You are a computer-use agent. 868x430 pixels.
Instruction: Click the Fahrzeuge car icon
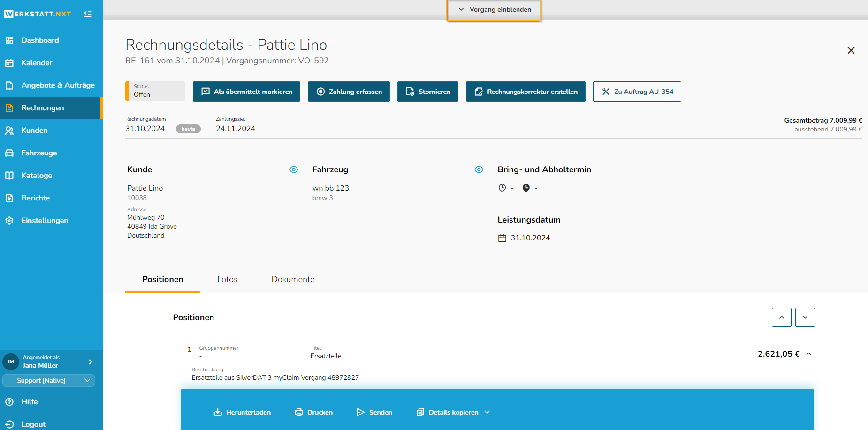[9, 153]
